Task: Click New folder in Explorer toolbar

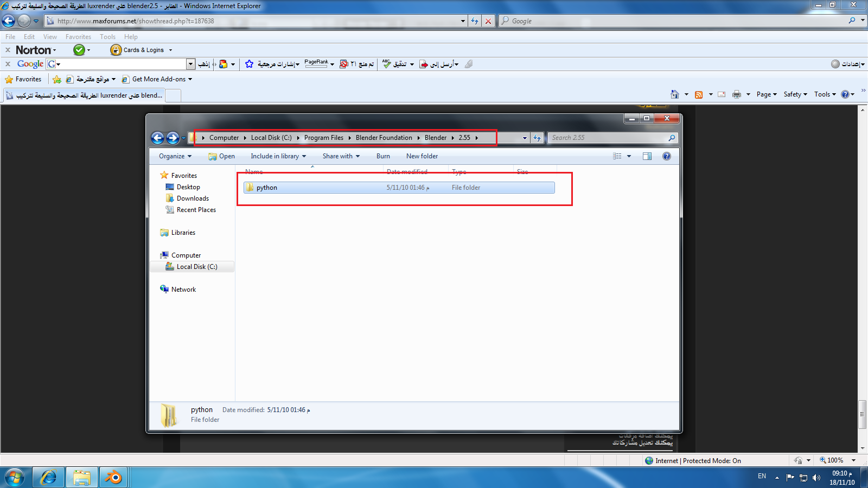Action: [422, 156]
